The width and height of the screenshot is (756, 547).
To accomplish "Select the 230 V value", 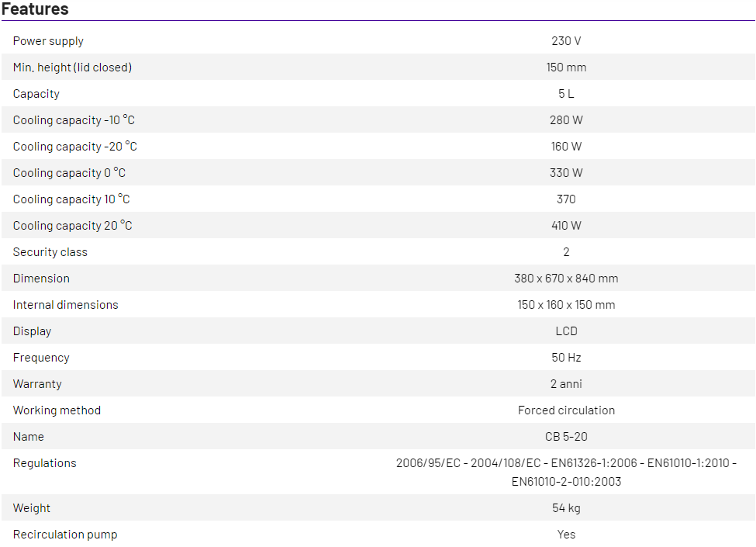I will click(566, 41).
